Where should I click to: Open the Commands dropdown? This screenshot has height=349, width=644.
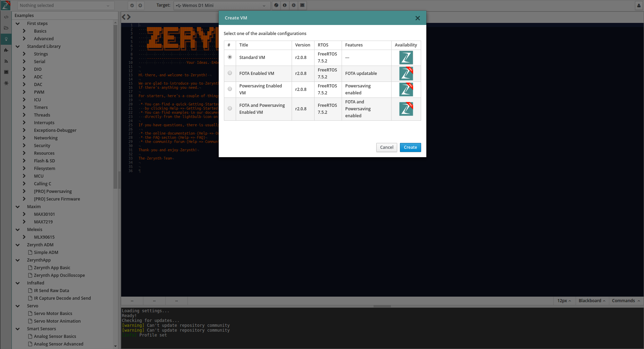point(626,300)
